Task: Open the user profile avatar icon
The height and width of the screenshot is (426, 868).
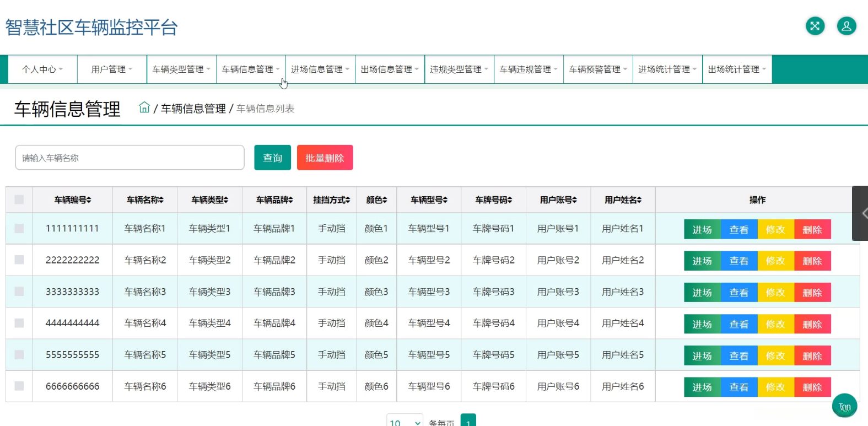Action: (x=847, y=26)
